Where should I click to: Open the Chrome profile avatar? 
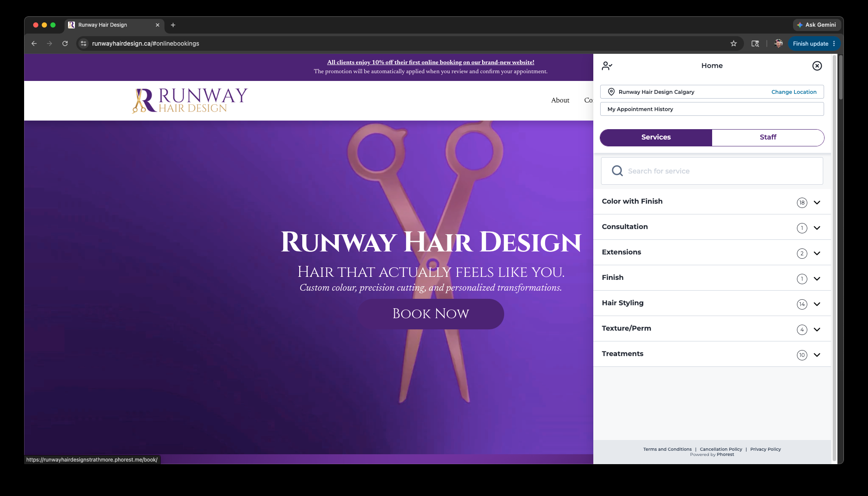pyautogui.click(x=778, y=43)
